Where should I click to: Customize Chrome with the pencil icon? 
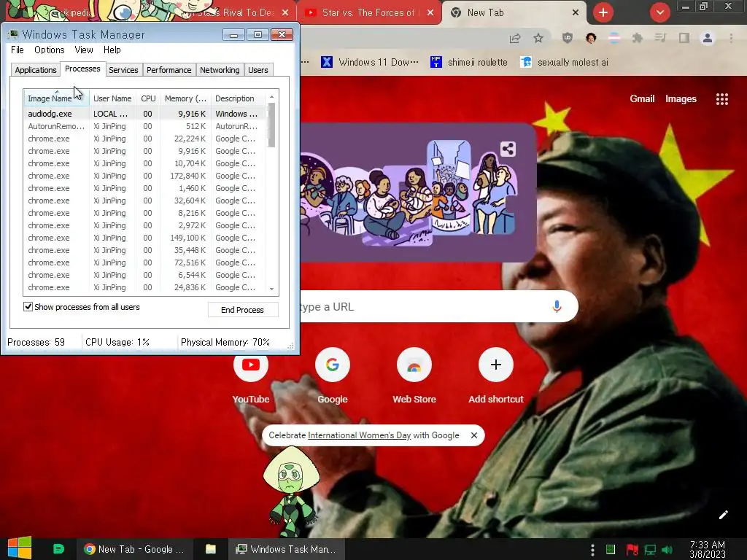[723, 515]
